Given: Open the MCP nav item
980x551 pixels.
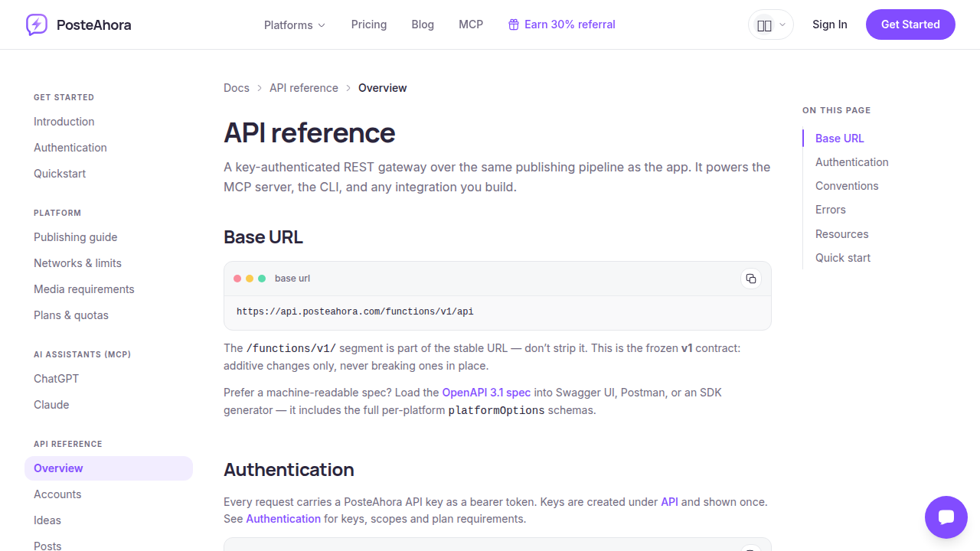Looking at the screenshot, I should coord(471,24).
